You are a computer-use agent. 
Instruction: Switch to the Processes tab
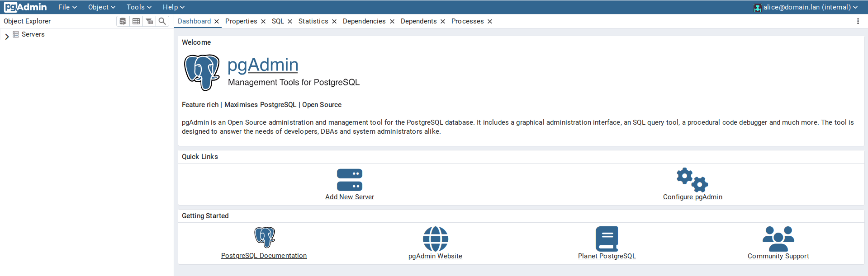467,21
